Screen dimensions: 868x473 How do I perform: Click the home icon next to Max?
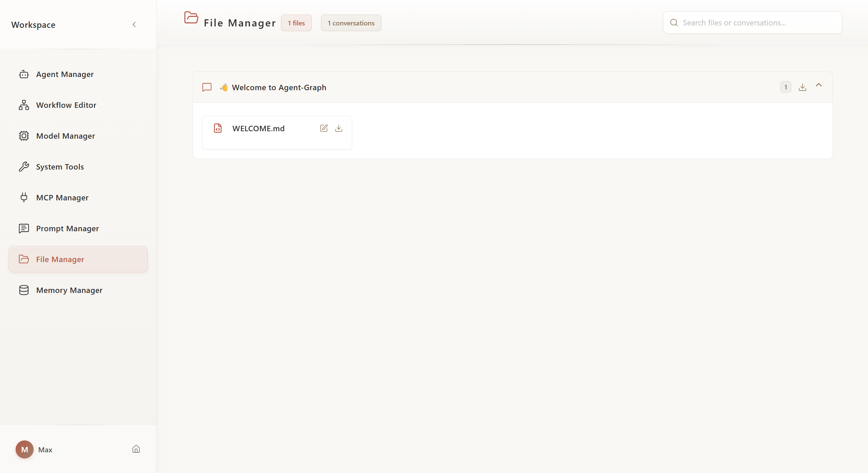(135, 449)
